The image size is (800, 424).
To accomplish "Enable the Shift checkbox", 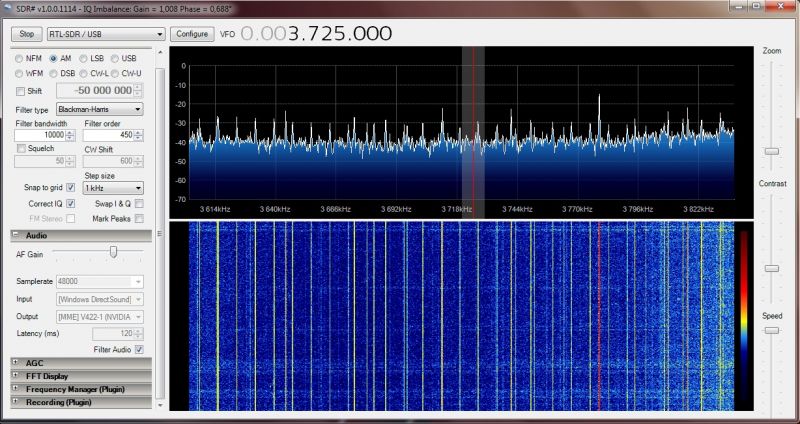I will (20, 91).
